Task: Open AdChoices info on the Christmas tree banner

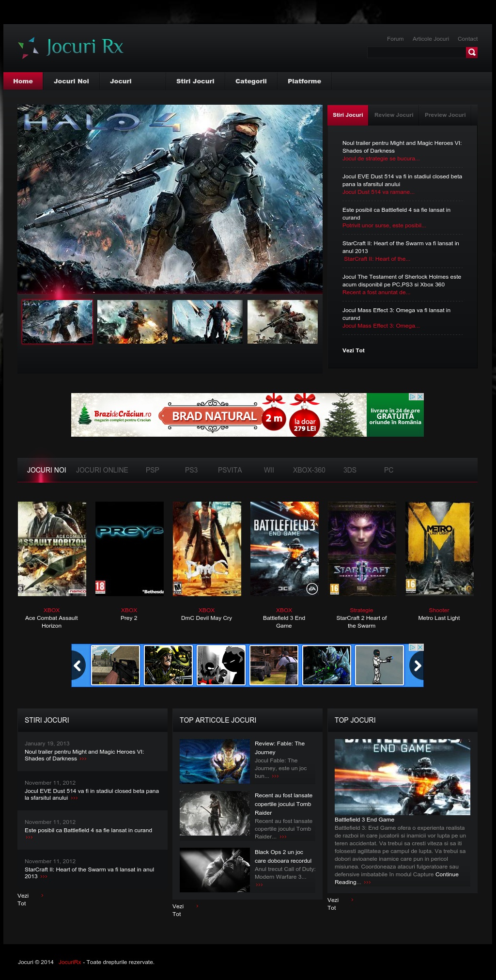Action: [x=413, y=396]
